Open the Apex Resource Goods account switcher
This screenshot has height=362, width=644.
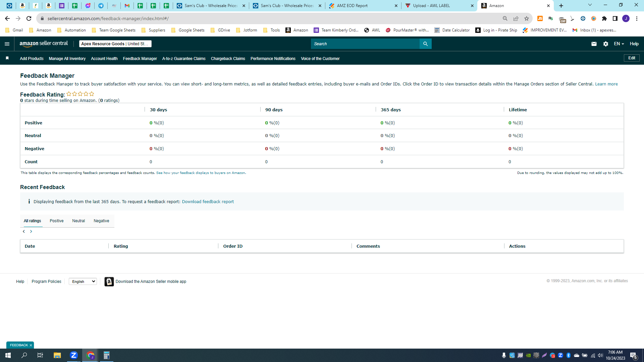click(x=115, y=44)
